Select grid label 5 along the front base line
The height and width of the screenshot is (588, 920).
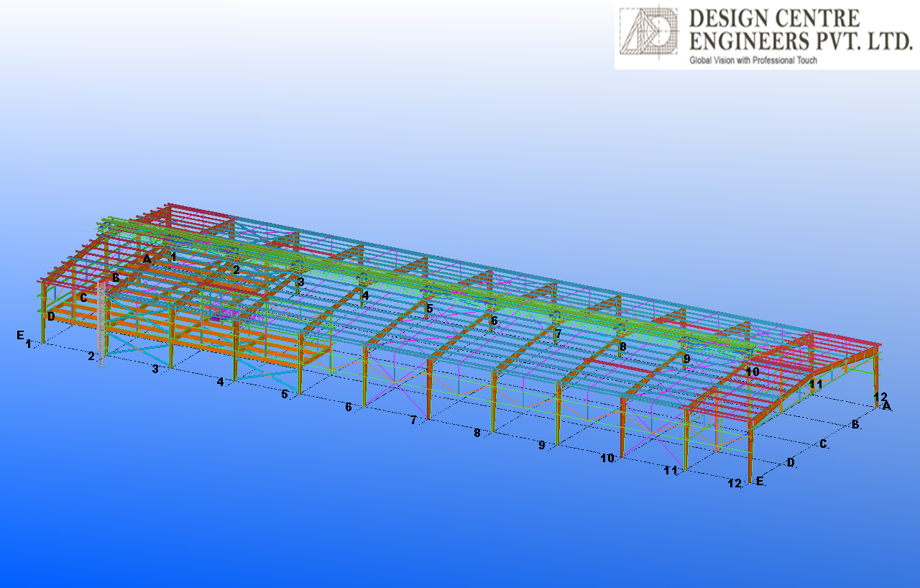coord(285,395)
